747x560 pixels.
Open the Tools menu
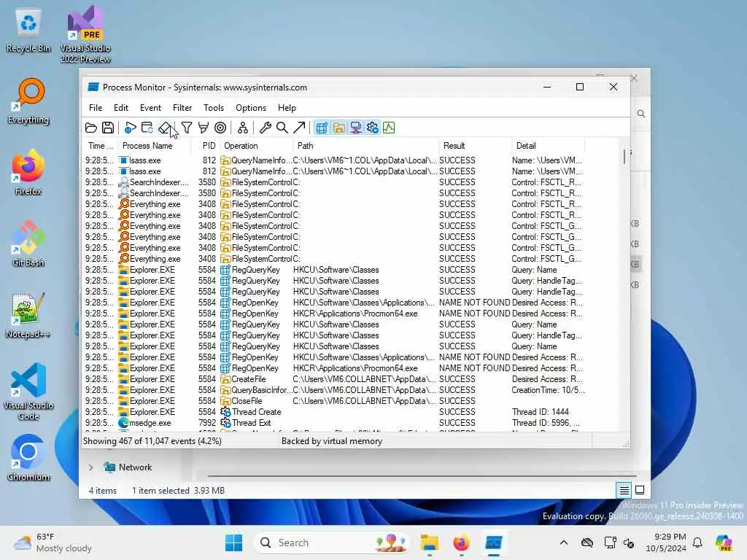[214, 108]
